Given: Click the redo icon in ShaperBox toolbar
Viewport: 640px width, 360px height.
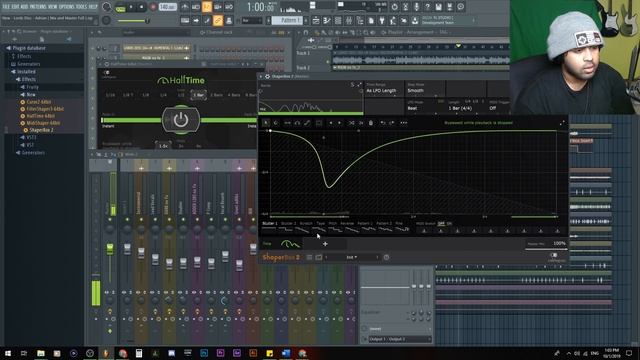Looking at the screenshot, I should coord(392,123).
